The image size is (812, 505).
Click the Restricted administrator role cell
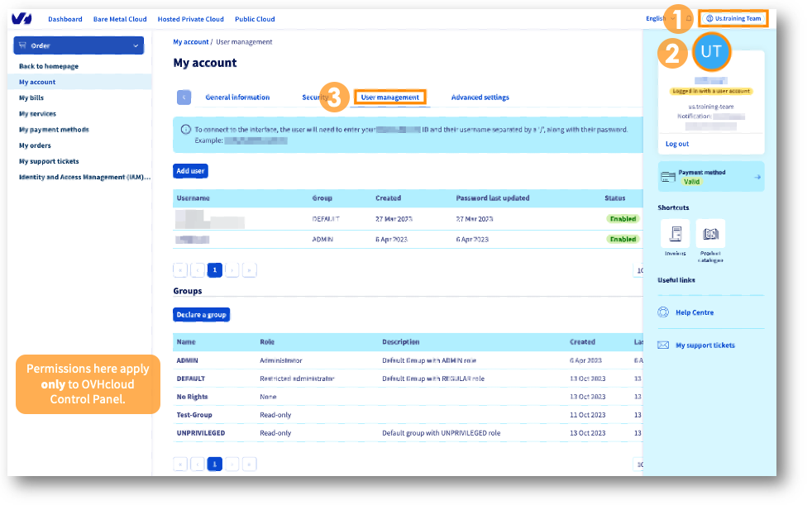297,379
